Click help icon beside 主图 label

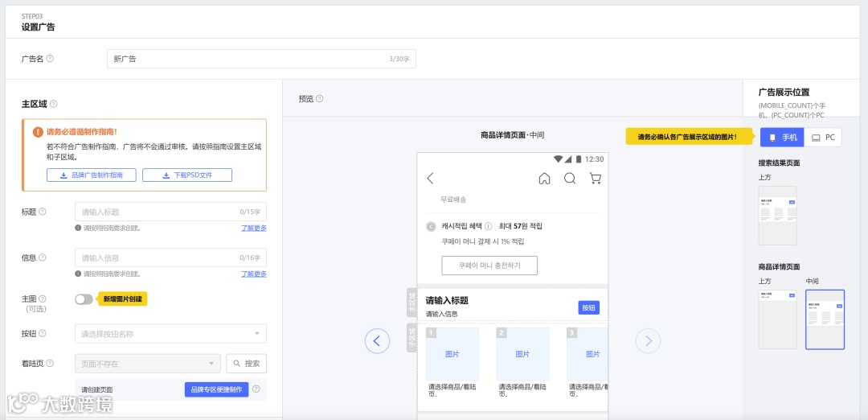43,299
